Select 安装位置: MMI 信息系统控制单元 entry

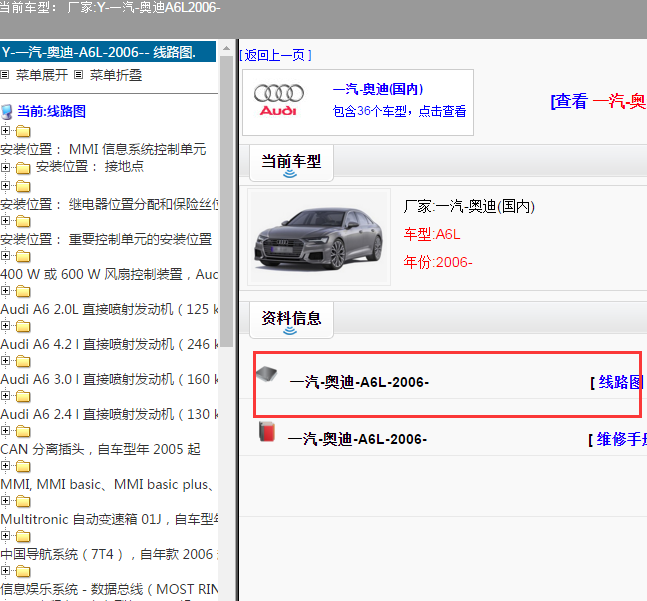point(103,149)
